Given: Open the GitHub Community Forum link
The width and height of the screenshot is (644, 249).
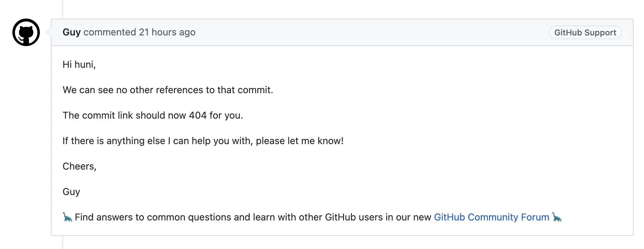Looking at the screenshot, I should point(491,217).
